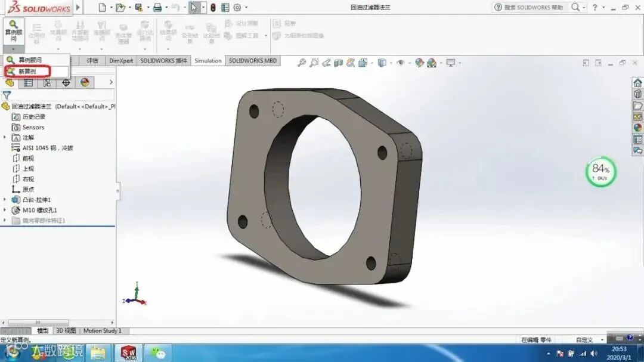
Task: Choose 算例顾问 from the dropdown menu
Action: pyautogui.click(x=30, y=60)
